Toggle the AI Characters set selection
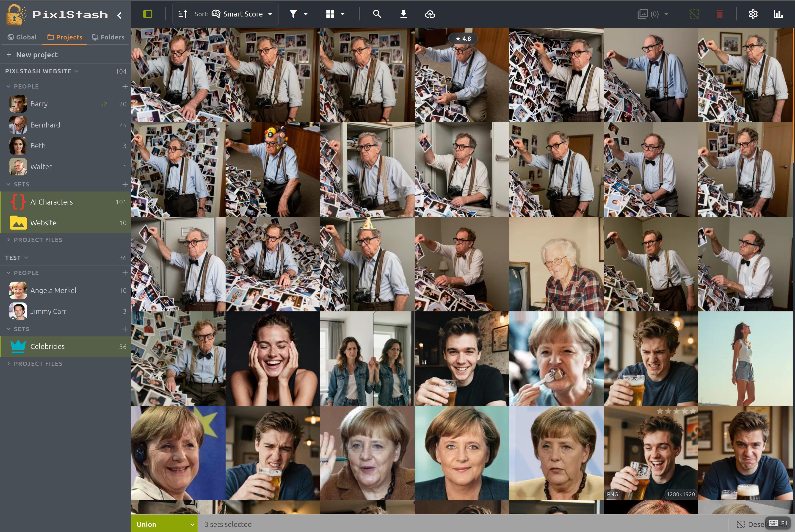Viewport: 795px width, 532px height. click(66, 202)
